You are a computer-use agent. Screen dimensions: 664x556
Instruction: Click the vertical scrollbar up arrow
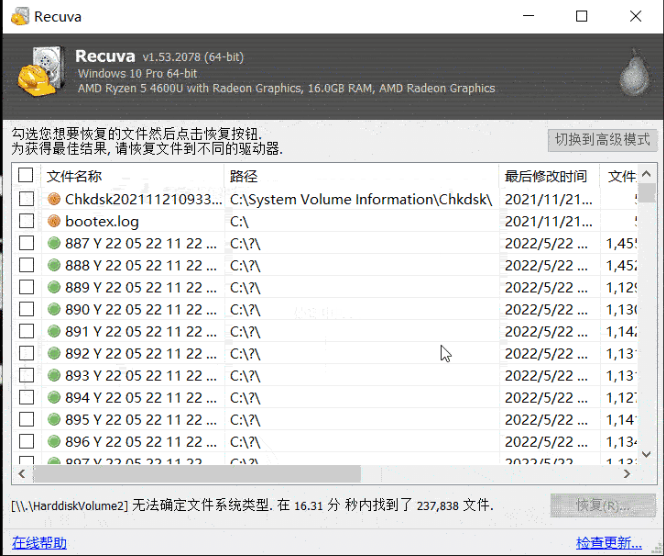(646, 174)
